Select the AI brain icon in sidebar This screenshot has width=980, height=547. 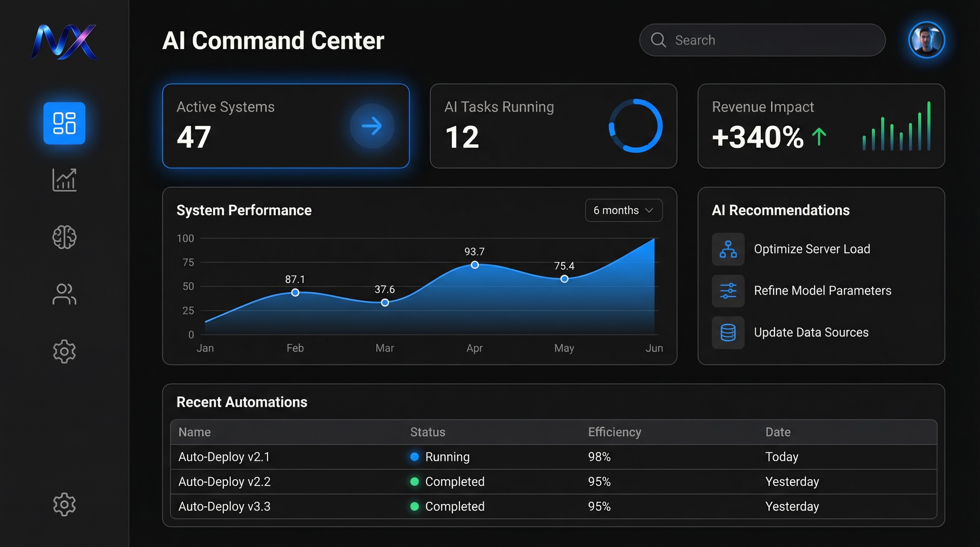[x=64, y=237]
